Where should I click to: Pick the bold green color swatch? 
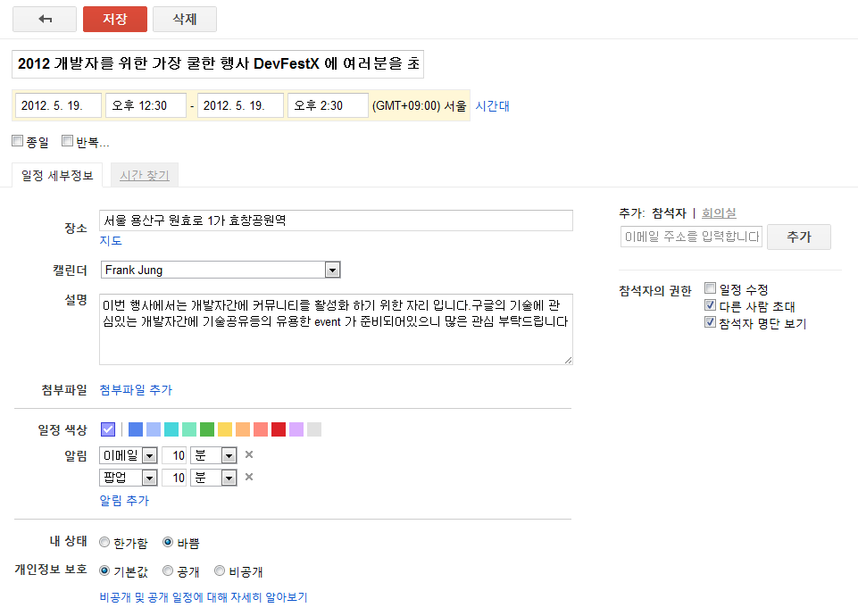click(x=207, y=429)
